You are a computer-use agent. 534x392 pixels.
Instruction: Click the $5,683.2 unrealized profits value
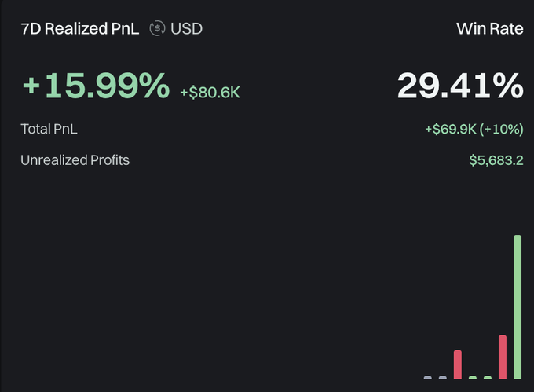tap(496, 160)
